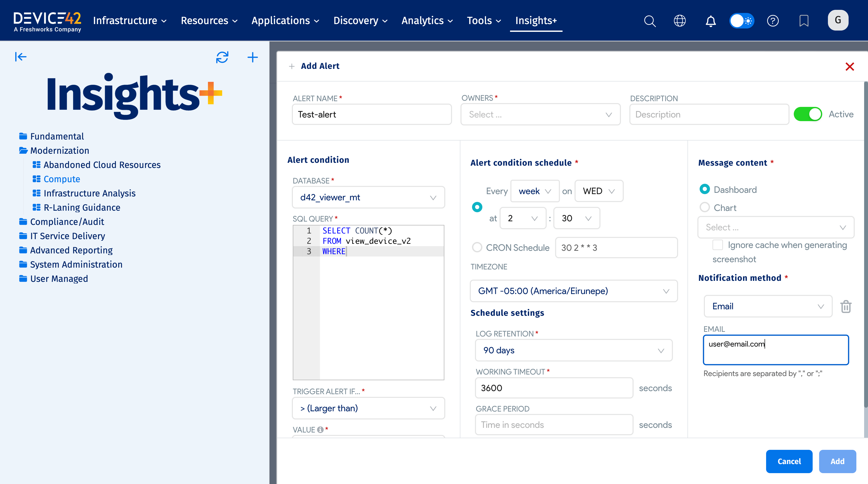Click the refresh icon in the sidebar
Screen dimensions: 868x484
coord(222,57)
